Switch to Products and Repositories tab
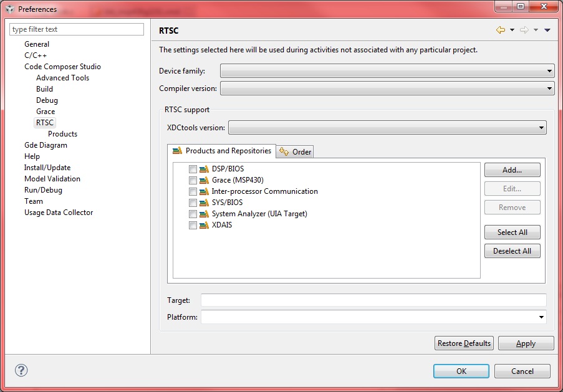The image size is (563, 392). pyautogui.click(x=221, y=151)
